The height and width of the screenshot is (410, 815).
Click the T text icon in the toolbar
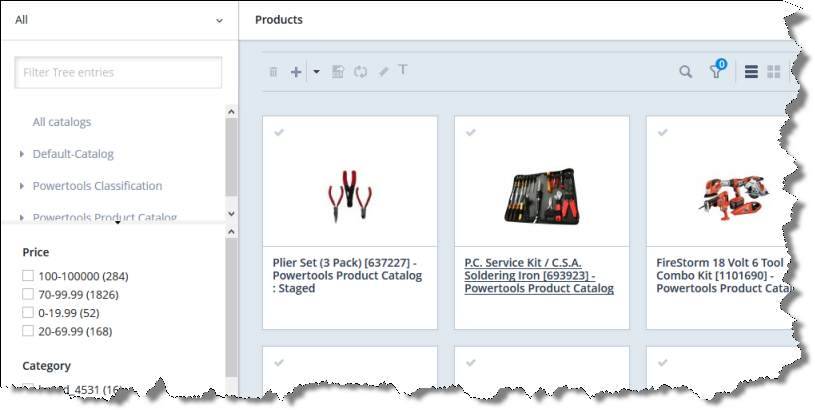[x=403, y=70]
